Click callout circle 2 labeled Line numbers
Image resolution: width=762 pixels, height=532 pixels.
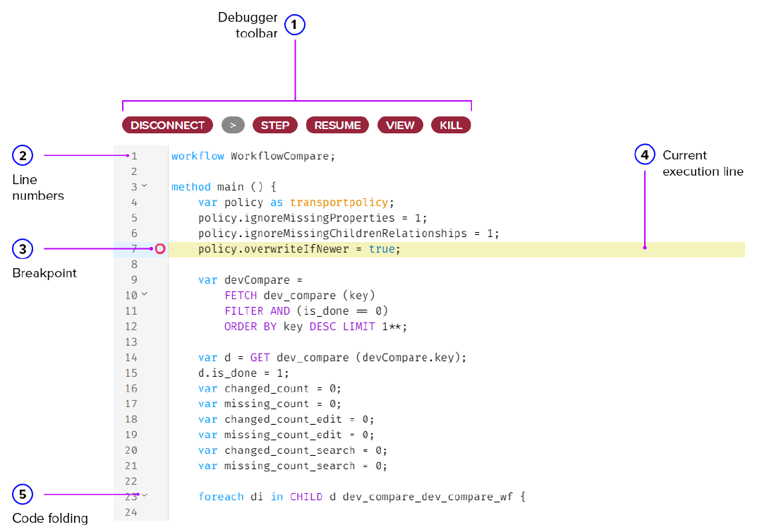click(x=23, y=155)
